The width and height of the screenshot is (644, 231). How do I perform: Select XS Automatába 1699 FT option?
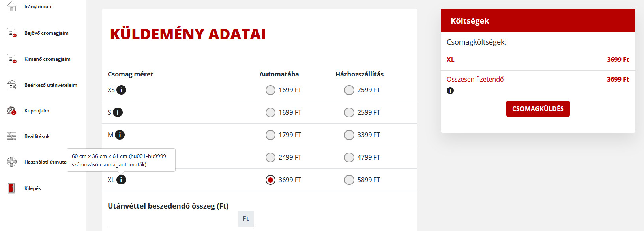(x=270, y=90)
